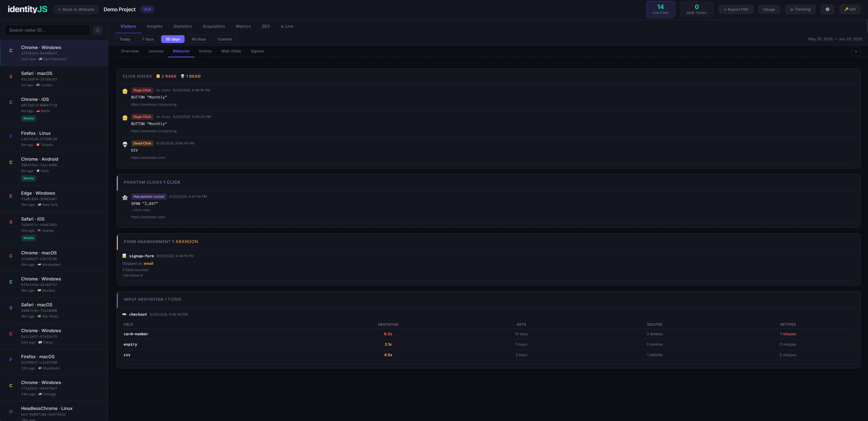Screen dimensions: 868x421
Task: Select the 30 days range
Action: click(x=172, y=39)
